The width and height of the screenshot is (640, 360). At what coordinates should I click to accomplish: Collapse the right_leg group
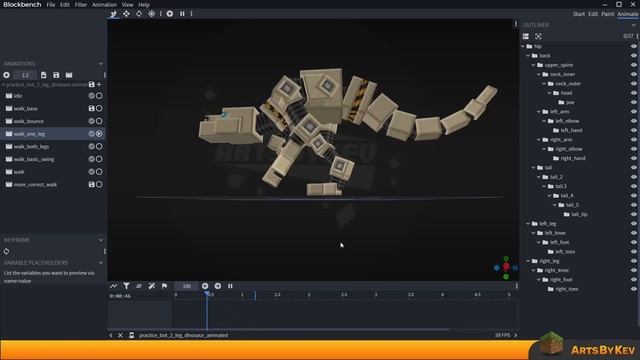pyautogui.click(x=528, y=261)
